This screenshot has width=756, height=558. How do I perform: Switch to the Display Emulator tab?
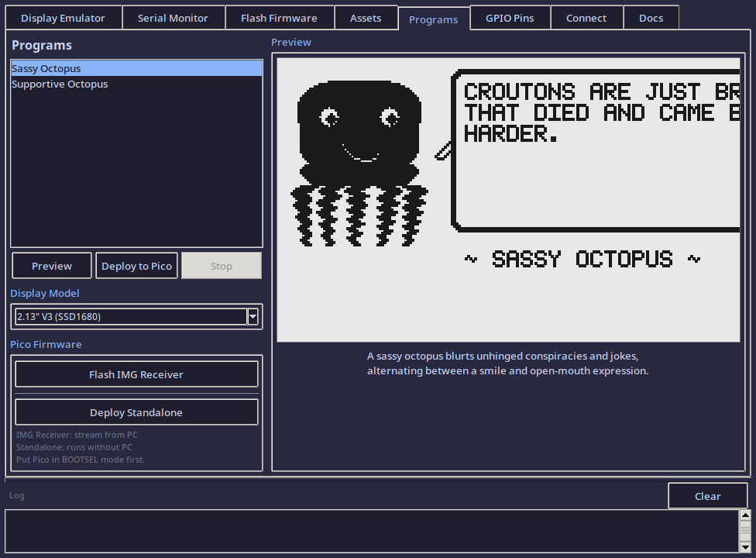[64, 18]
